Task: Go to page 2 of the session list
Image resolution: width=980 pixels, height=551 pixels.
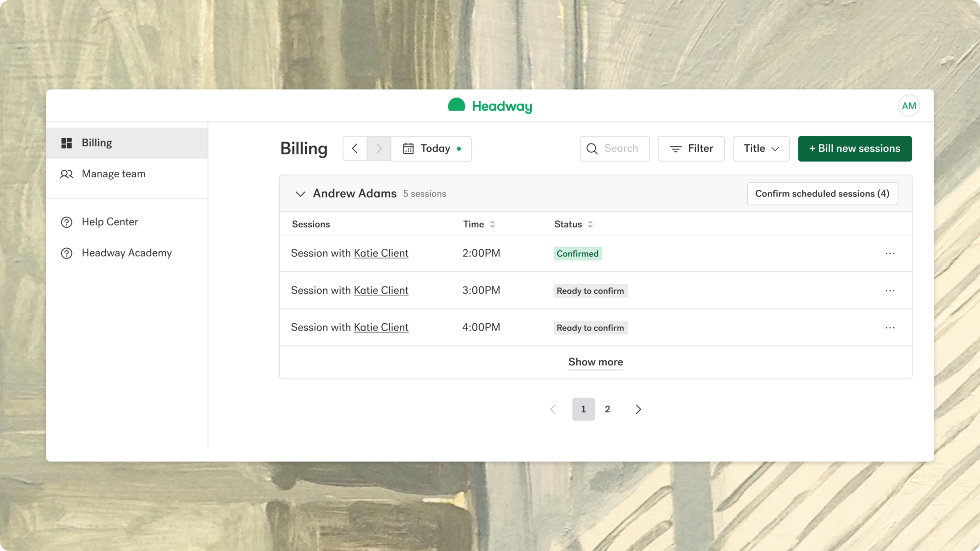Action: (607, 409)
